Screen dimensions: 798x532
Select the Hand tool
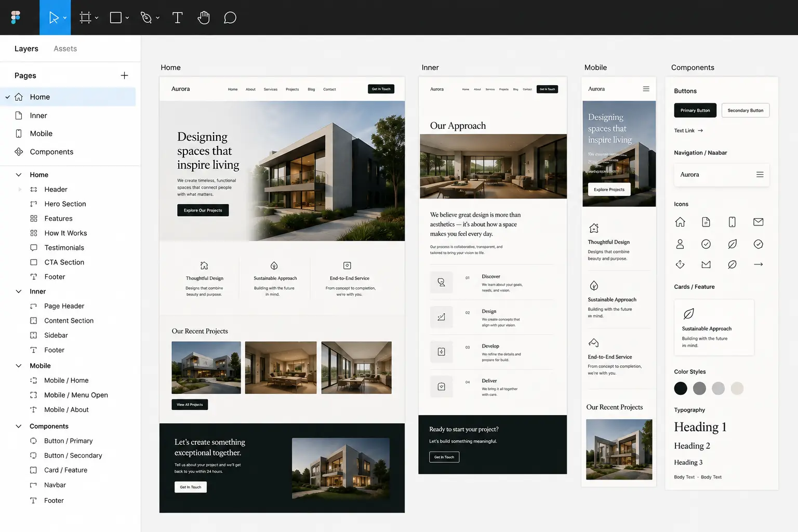point(204,18)
